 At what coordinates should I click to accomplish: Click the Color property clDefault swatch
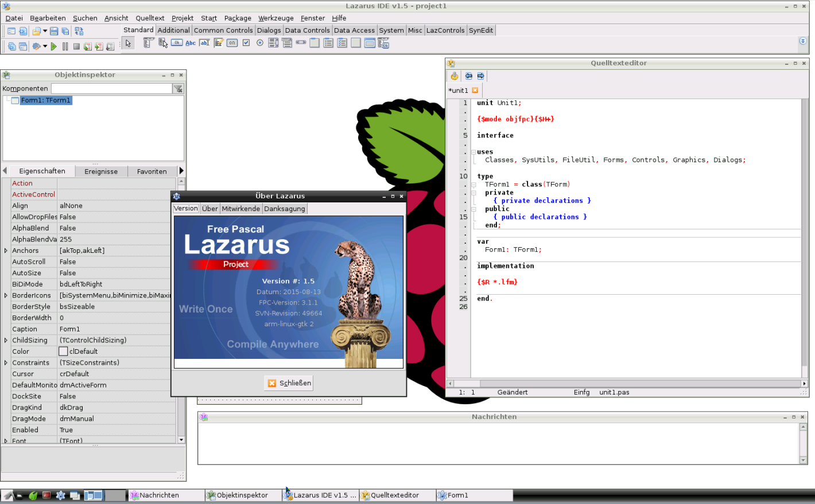(x=64, y=351)
